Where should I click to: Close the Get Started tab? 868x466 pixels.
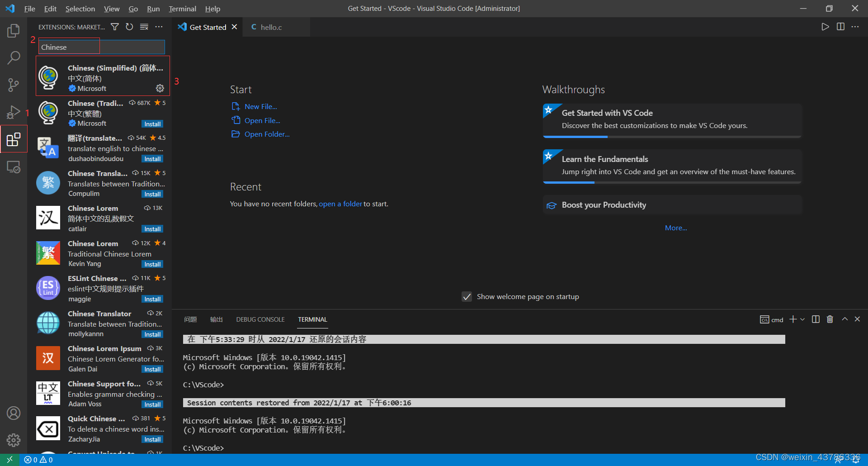[x=234, y=27]
